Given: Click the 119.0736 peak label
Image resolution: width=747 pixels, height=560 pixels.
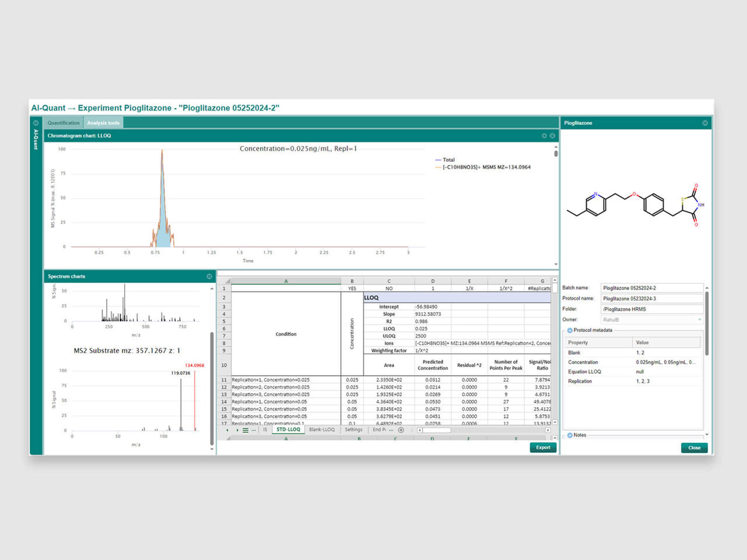Looking at the screenshot, I should 181,373.
